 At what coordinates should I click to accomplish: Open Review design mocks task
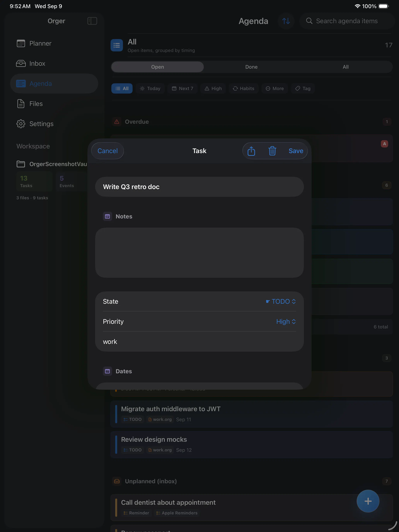pos(252,444)
